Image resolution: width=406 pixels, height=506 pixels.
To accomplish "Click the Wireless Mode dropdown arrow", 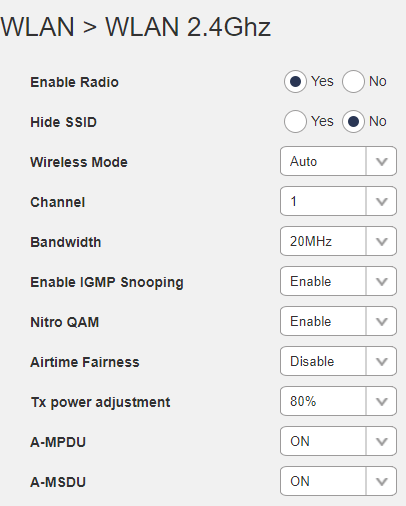I will pos(382,162).
